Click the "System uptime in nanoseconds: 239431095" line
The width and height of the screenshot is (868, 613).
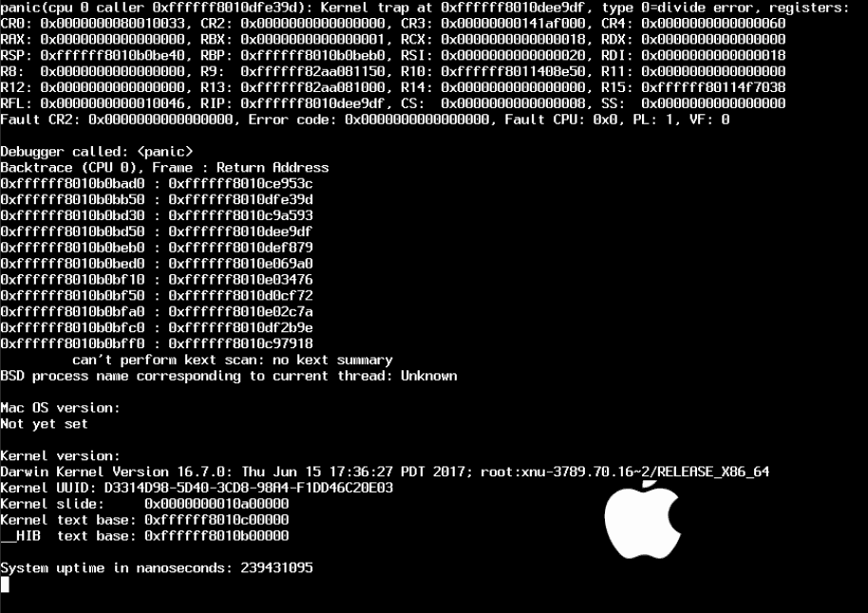(157, 568)
